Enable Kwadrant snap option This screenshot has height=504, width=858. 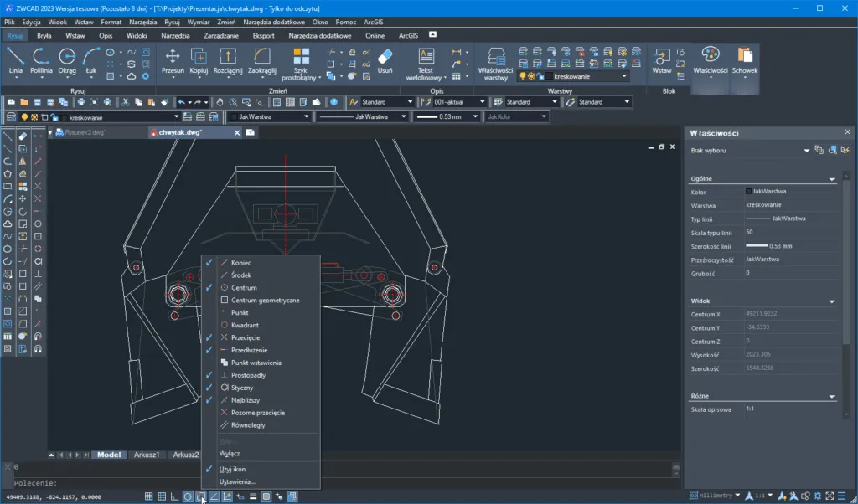click(261, 325)
